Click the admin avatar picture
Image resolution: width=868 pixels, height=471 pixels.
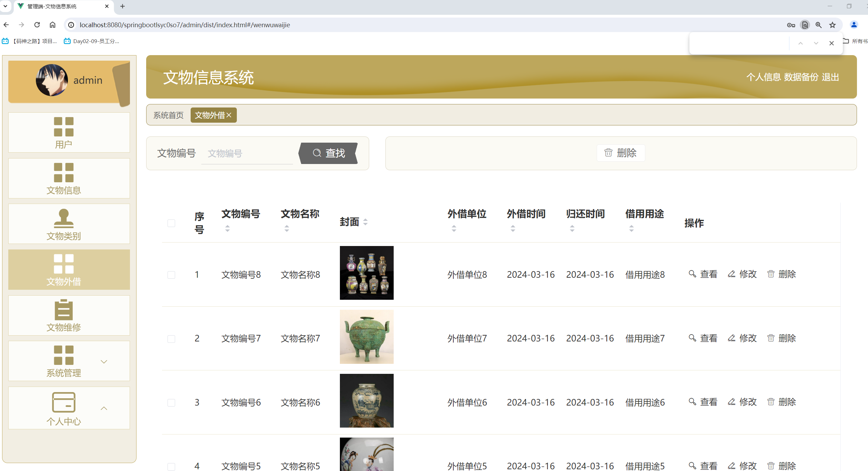pyautogui.click(x=52, y=80)
